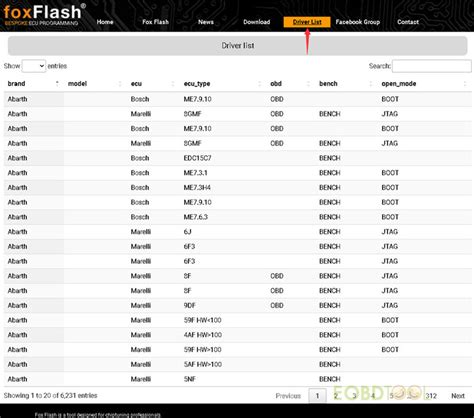Focus the Search input field
The image size is (474, 418).
coord(432,66)
